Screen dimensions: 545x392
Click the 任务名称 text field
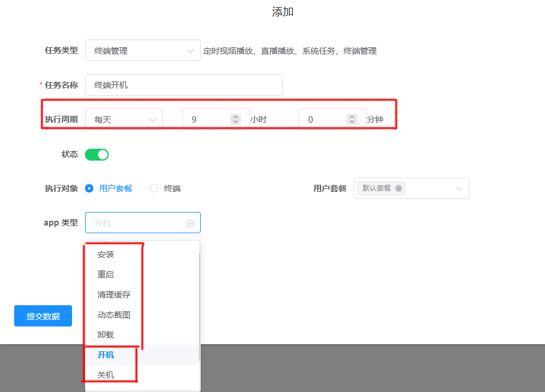[184, 85]
